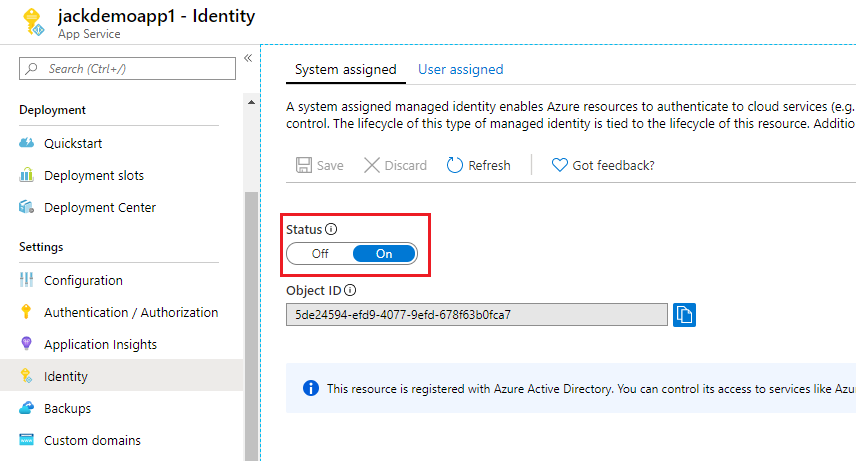Click the Object ID text field
Screen dimensions: 856x461
(x=477, y=315)
